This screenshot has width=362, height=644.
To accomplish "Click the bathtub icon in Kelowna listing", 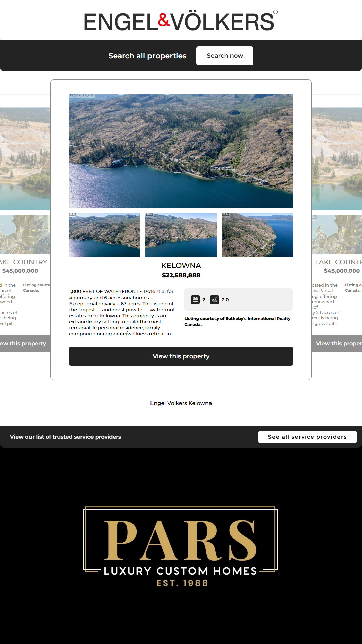I will tap(215, 300).
